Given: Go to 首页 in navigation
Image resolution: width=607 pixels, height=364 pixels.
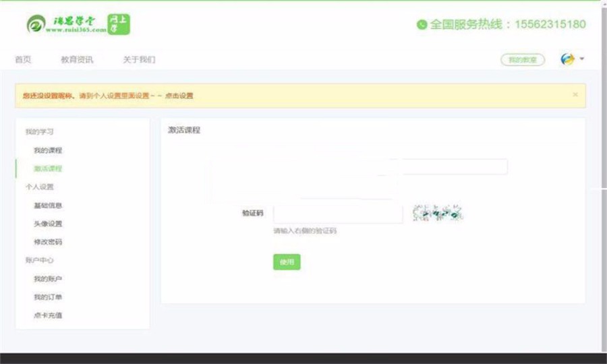Looking at the screenshot, I should [x=23, y=59].
